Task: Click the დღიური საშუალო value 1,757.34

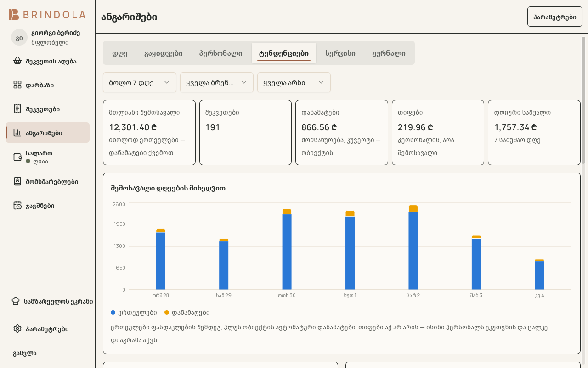Action: click(x=515, y=127)
